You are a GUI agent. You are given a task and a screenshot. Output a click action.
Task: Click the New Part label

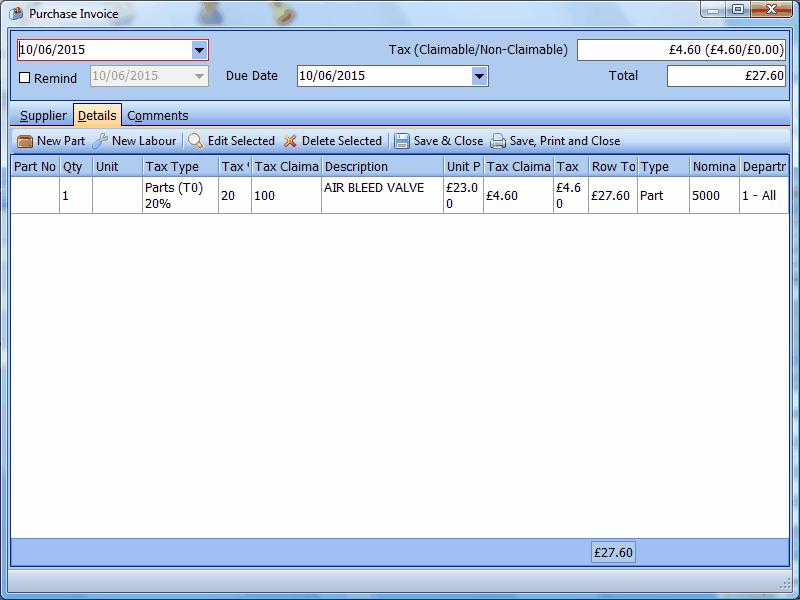(61, 141)
